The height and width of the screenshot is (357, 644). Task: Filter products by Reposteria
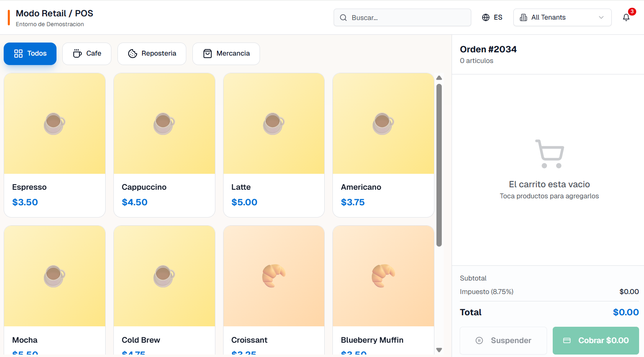tap(152, 54)
